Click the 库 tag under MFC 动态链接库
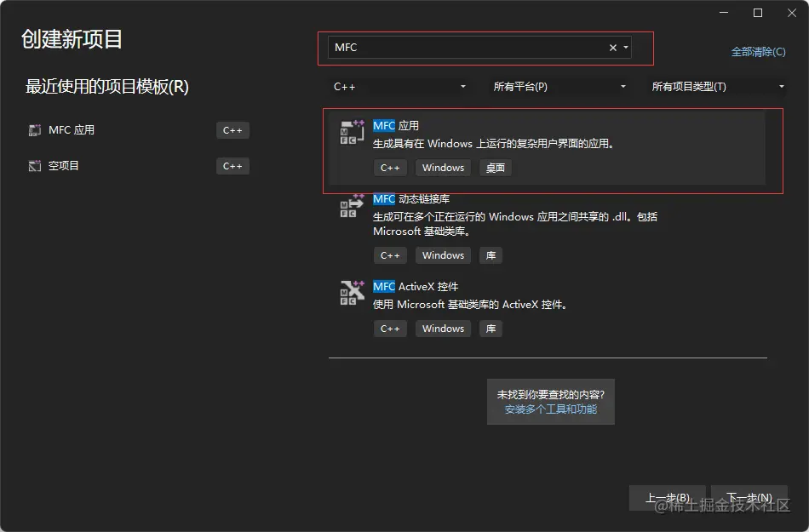Viewport: 809px width, 532px height. pyautogui.click(x=491, y=255)
